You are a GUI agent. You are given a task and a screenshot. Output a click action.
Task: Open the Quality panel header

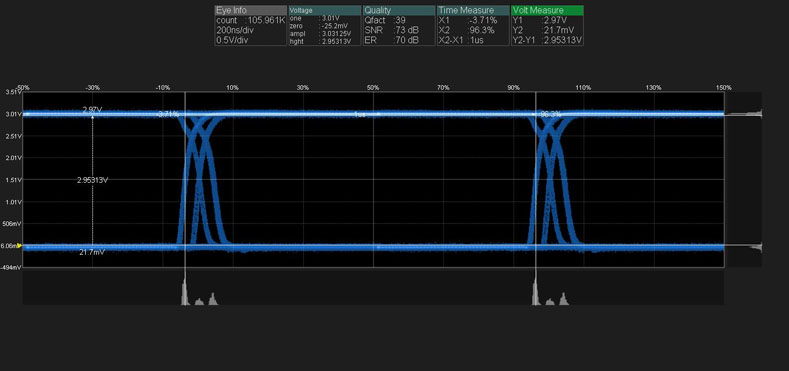click(399, 11)
